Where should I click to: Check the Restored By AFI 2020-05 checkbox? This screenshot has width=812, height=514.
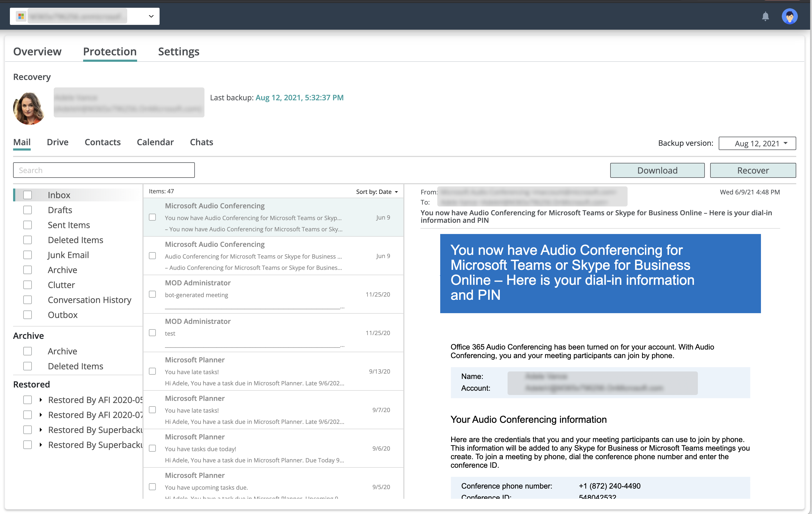pyautogui.click(x=28, y=400)
